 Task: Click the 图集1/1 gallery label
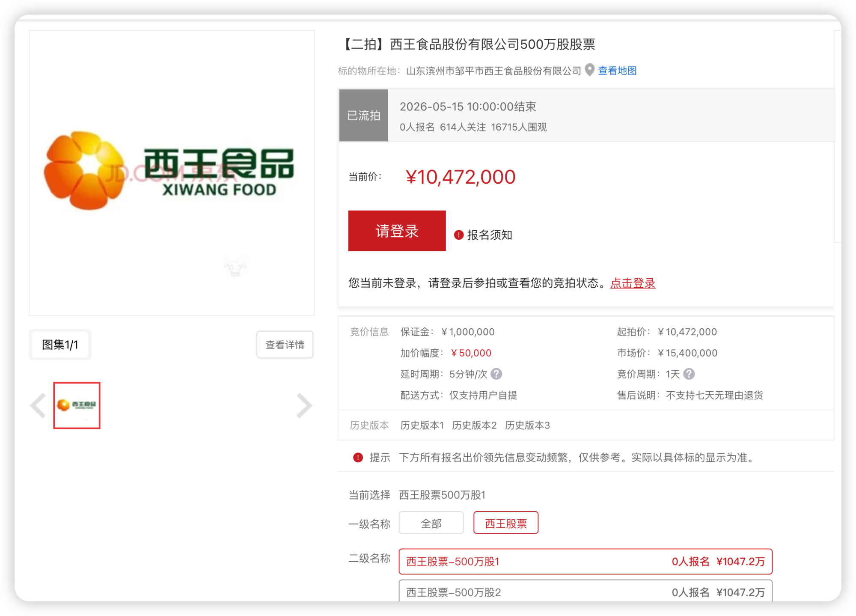point(60,345)
